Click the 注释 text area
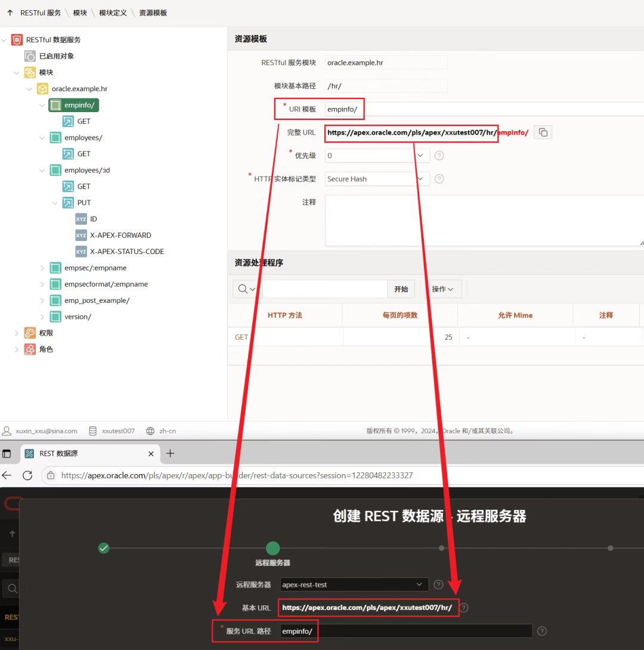 pos(484,221)
